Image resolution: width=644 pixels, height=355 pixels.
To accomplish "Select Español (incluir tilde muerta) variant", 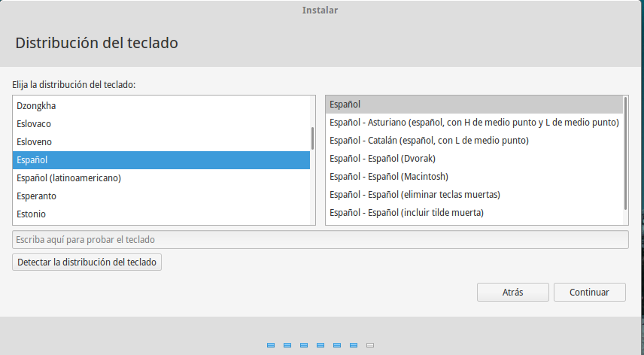I will click(406, 213).
